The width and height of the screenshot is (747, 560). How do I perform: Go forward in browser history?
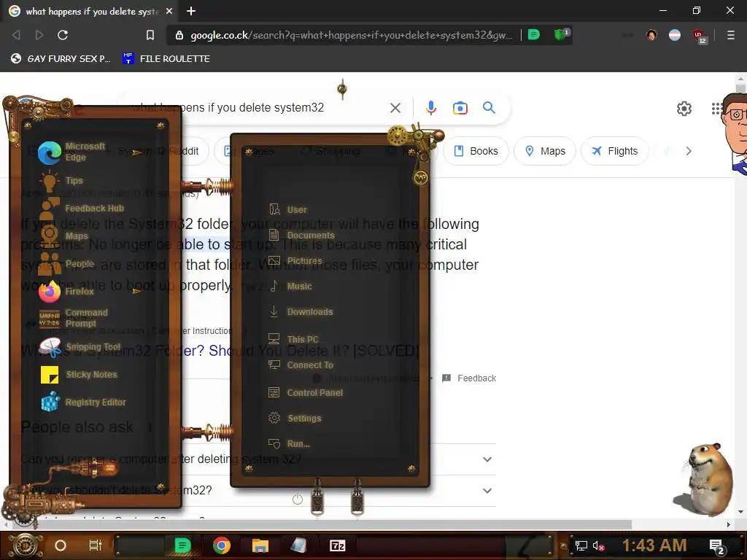[x=39, y=35]
